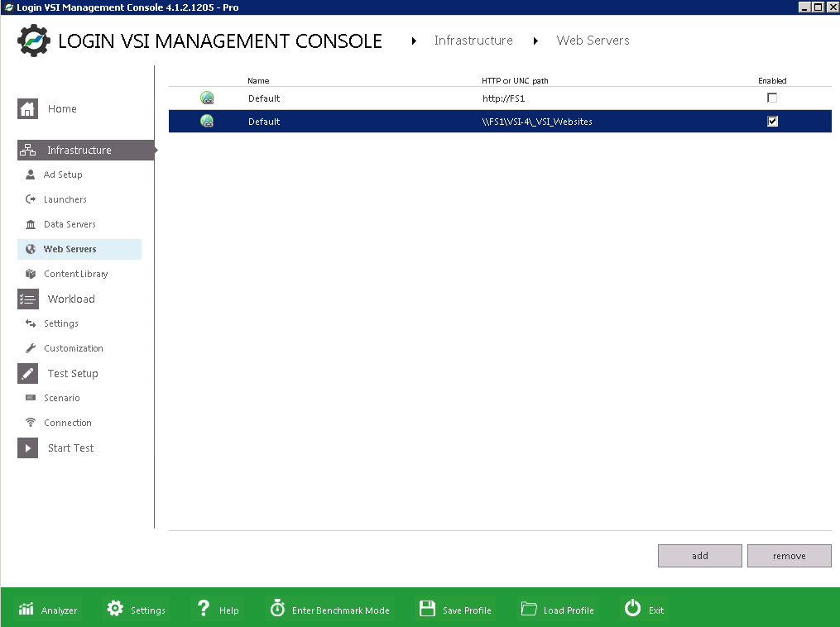Click the Workload checklist icon
The image size is (840, 627).
[28, 299]
